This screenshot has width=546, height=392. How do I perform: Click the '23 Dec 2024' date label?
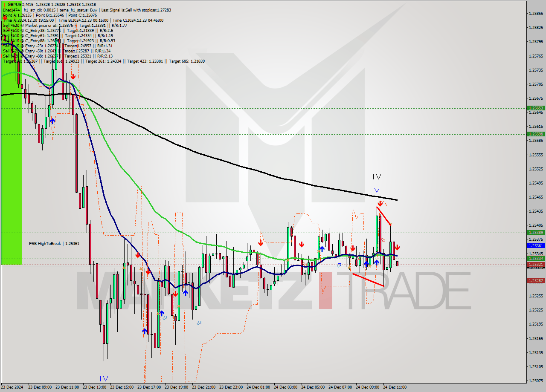click(12, 387)
